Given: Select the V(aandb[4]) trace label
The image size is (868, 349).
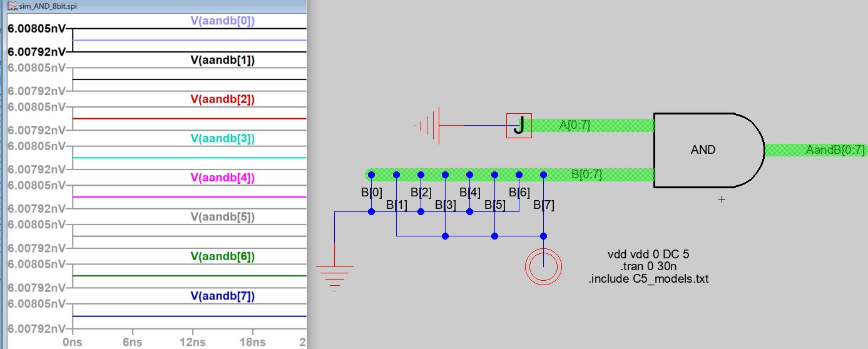Looking at the screenshot, I should 222,178.
